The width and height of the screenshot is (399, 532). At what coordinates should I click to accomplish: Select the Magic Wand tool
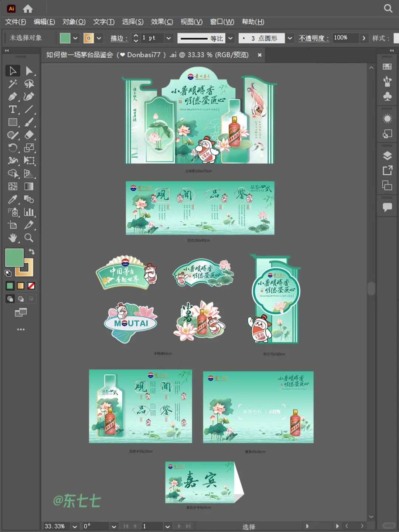[x=13, y=84]
